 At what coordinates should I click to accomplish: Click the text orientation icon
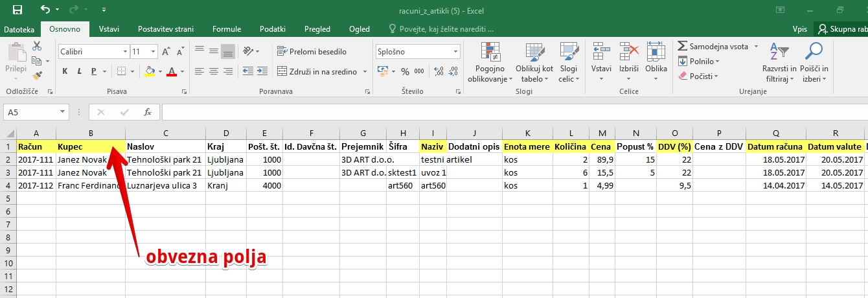coord(247,51)
